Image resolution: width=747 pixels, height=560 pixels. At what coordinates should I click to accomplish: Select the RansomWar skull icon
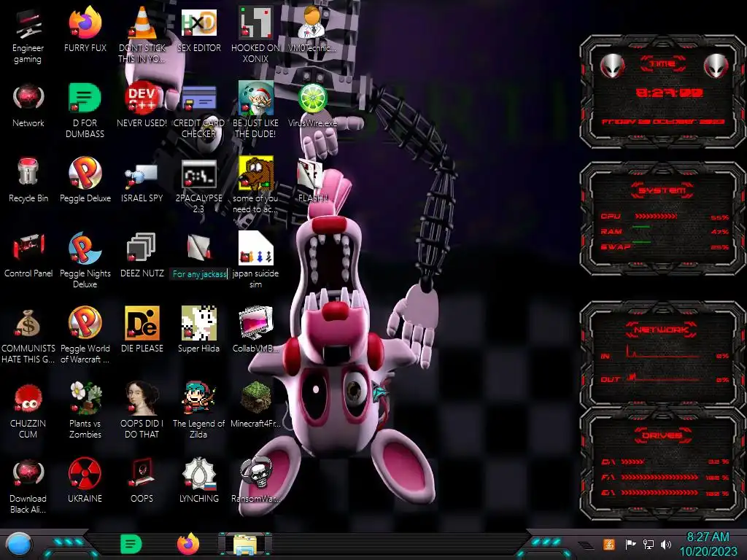click(256, 472)
